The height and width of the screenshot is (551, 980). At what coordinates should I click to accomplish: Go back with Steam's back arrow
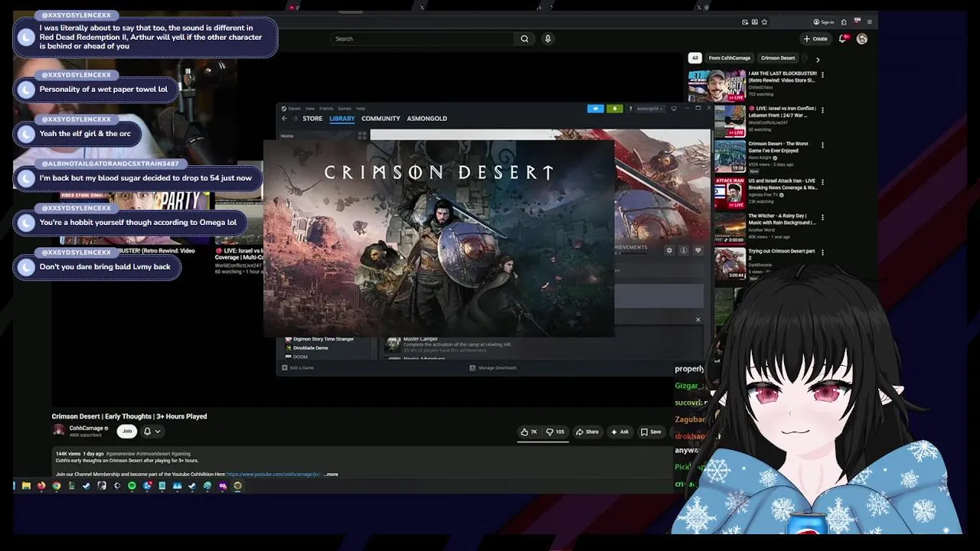(284, 119)
